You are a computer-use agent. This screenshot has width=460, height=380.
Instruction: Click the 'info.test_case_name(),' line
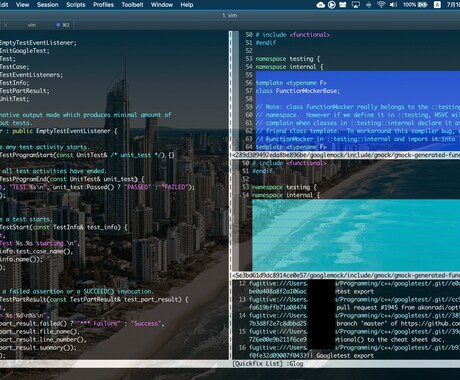pos(37,251)
